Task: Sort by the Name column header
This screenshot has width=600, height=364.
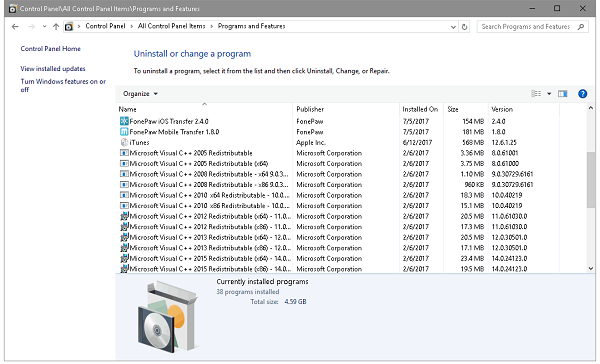Action: (204, 109)
